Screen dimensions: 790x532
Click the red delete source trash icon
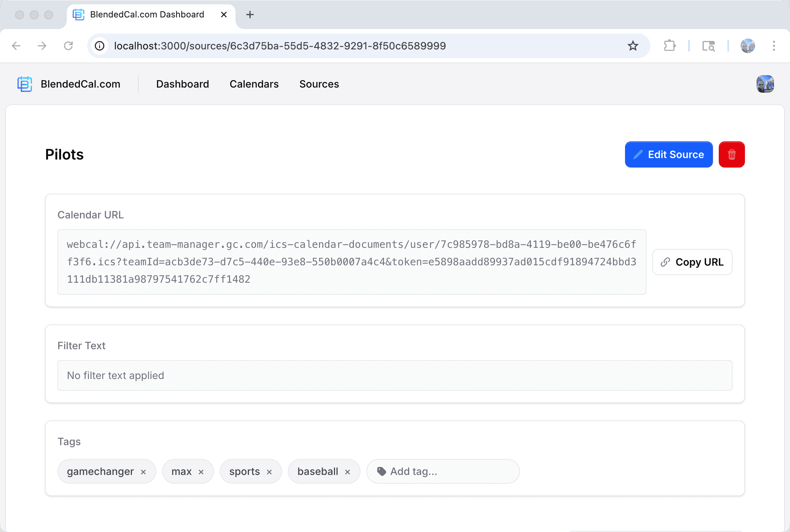pyautogui.click(x=731, y=154)
